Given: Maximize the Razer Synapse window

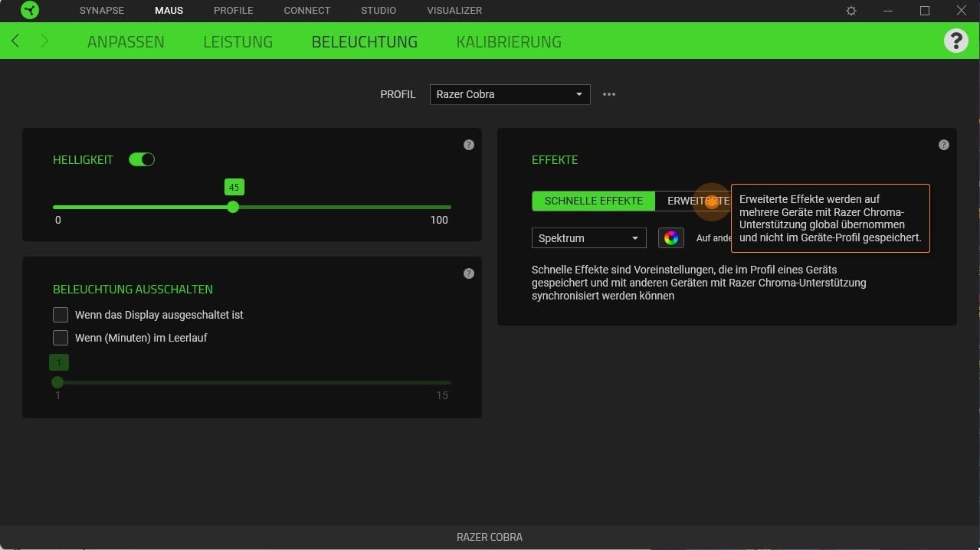Looking at the screenshot, I should click(925, 11).
